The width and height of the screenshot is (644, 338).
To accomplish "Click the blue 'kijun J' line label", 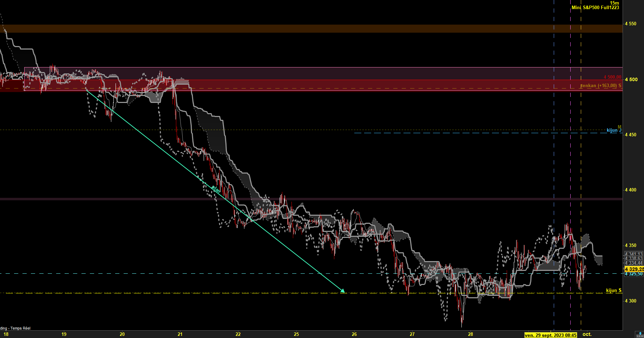I will coord(614,130).
